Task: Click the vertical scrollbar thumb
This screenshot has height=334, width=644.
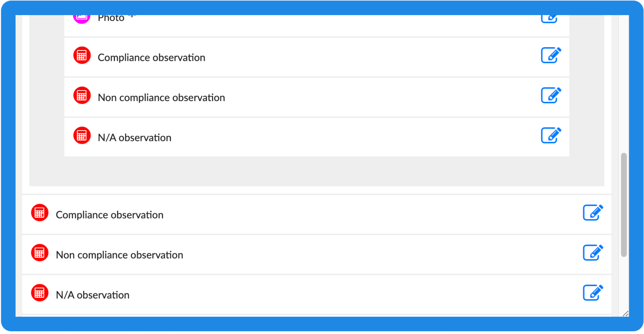Action: pyautogui.click(x=624, y=204)
